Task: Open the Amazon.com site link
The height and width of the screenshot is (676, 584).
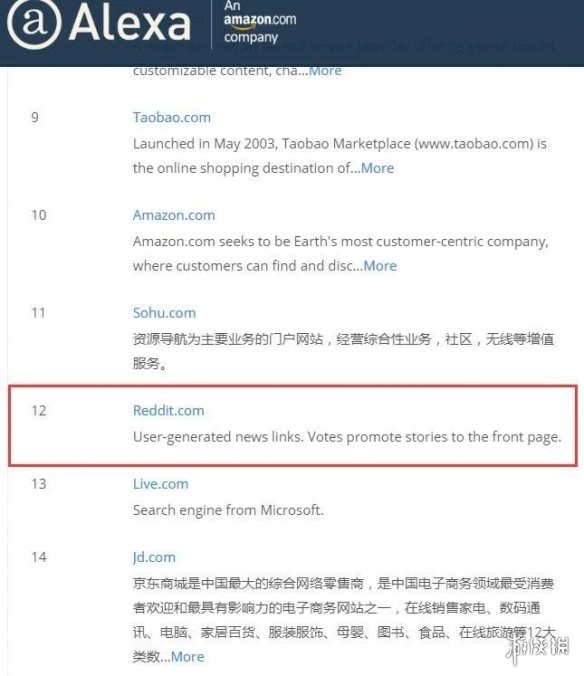Action: [174, 215]
